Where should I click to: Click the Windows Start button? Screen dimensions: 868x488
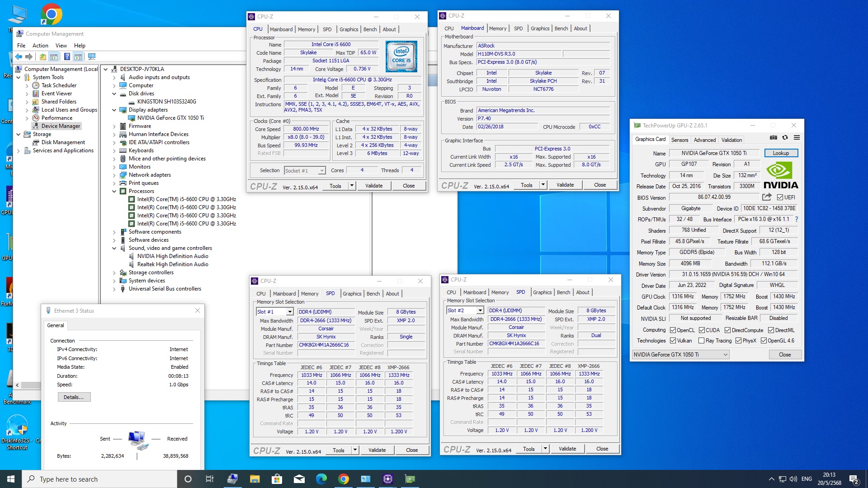coord(11,479)
